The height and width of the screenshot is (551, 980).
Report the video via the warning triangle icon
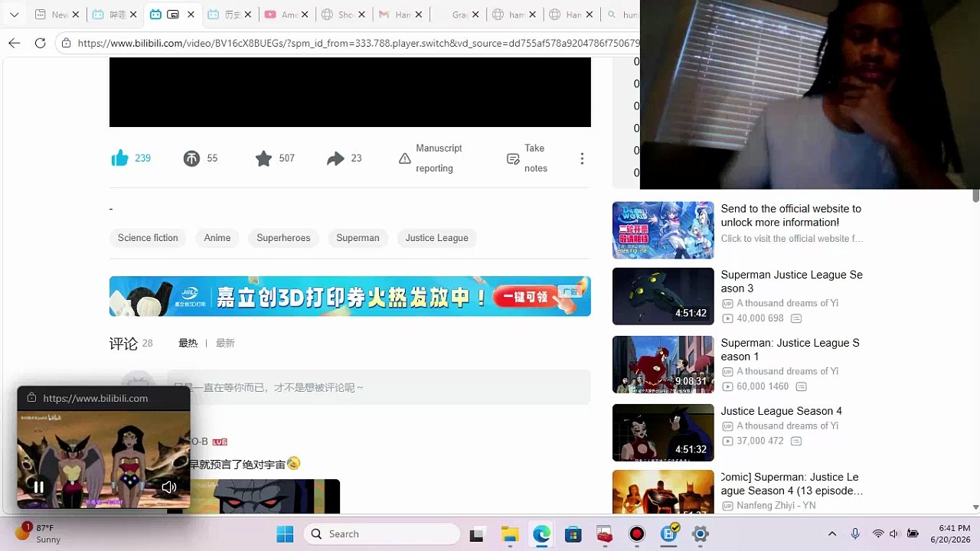(x=405, y=158)
